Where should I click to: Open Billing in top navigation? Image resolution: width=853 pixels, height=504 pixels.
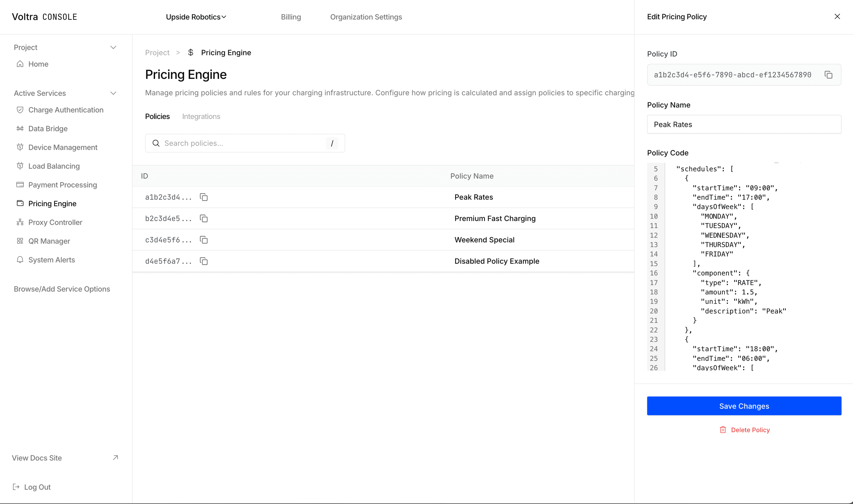[x=291, y=17]
